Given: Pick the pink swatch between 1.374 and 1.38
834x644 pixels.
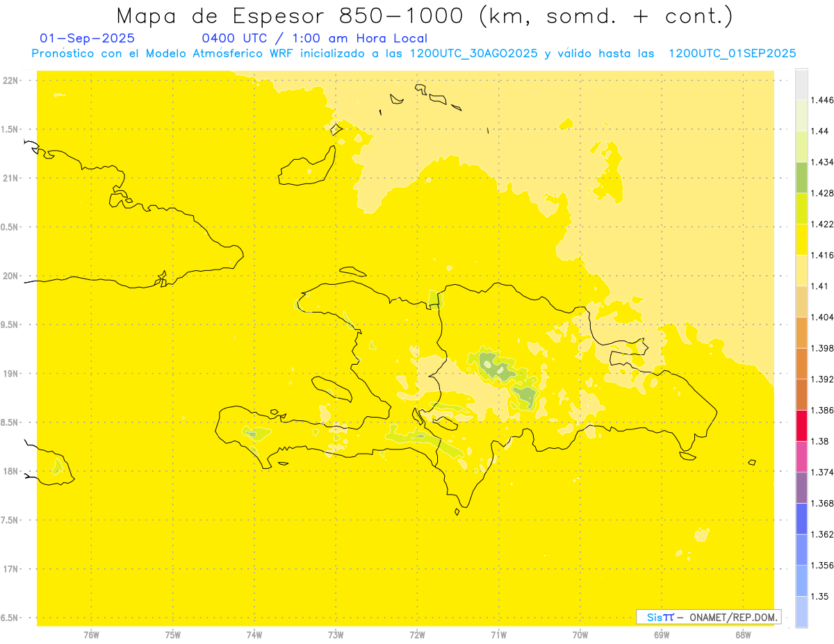Looking at the screenshot, I should [x=801, y=456].
